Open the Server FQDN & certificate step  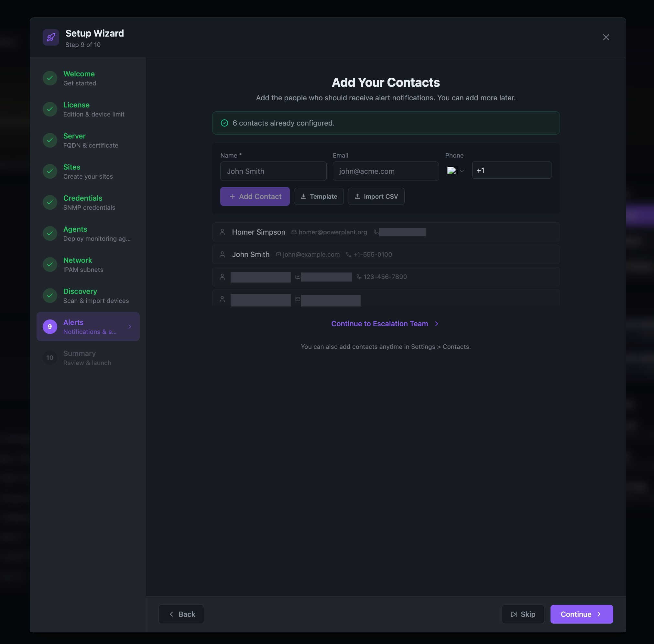pyautogui.click(x=88, y=140)
